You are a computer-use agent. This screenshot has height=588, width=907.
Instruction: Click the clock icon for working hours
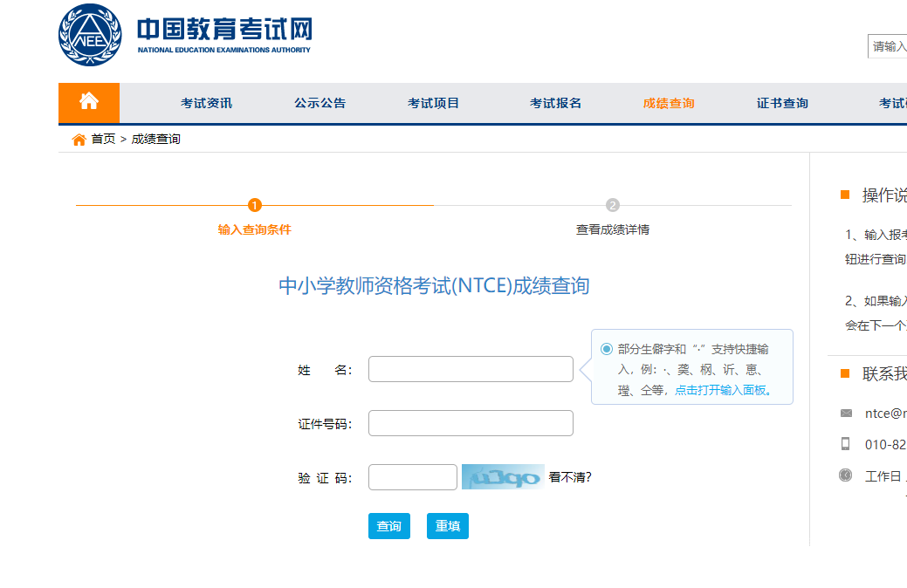845,475
